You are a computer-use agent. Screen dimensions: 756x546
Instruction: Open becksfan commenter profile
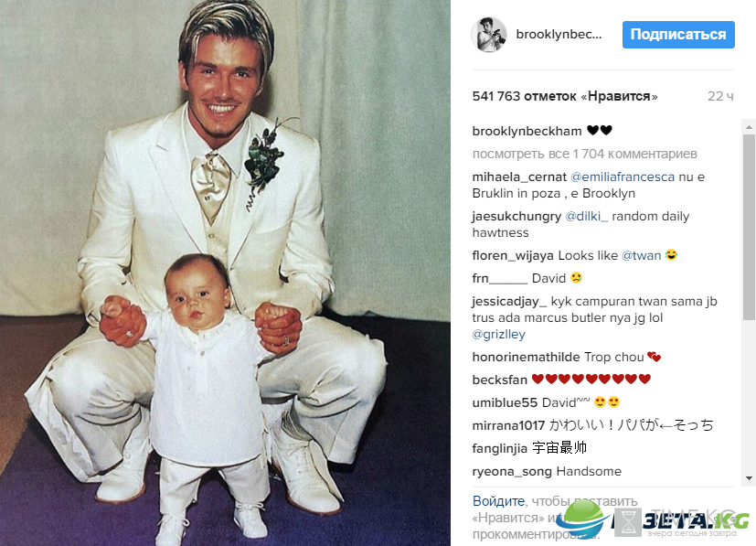pyautogui.click(x=499, y=380)
